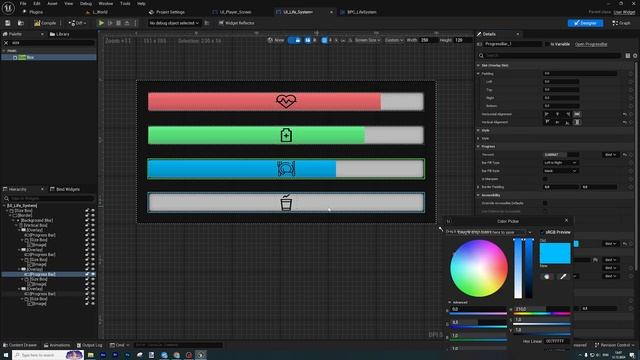Open the Content Drawer
640x360 pixels.
pyautogui.click(x=20, y=345)
